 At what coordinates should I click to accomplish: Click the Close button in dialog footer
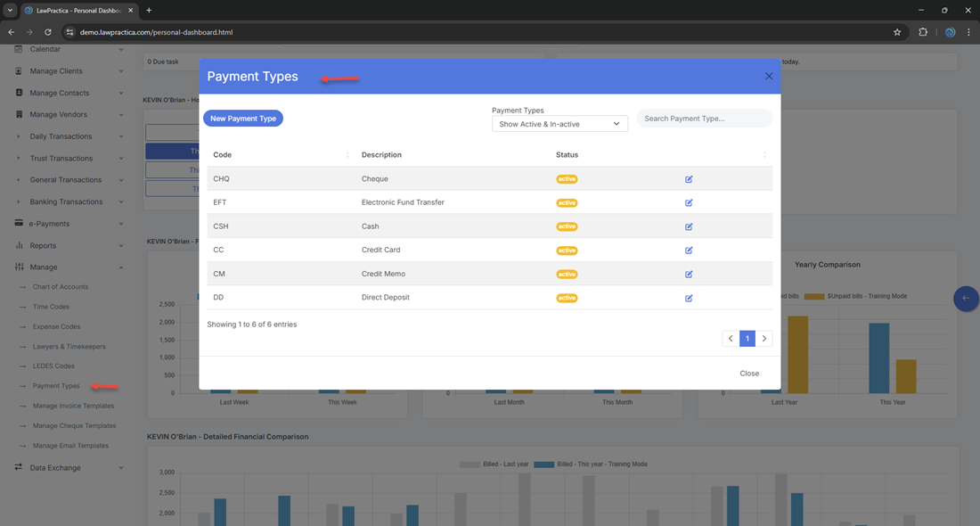click(x=749, y=374)
